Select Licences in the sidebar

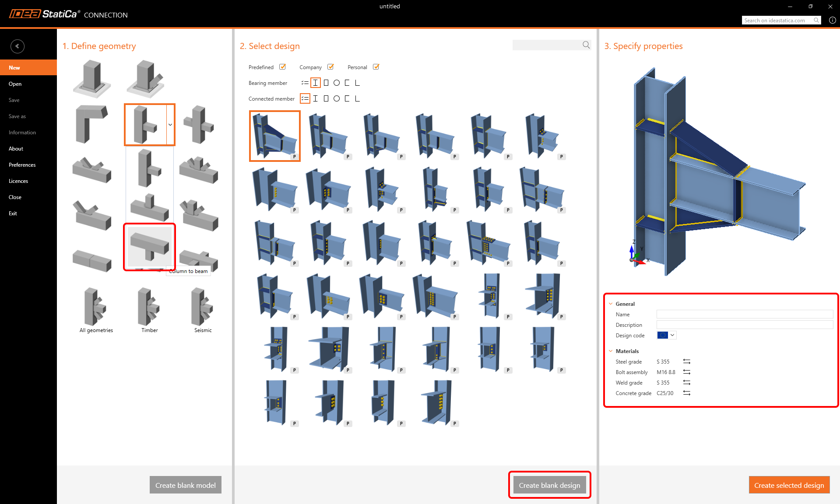18,181
